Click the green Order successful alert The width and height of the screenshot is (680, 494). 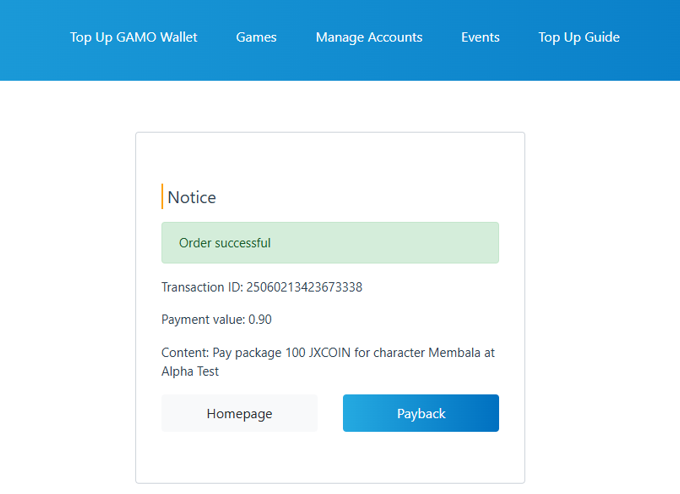click(400, 243)
